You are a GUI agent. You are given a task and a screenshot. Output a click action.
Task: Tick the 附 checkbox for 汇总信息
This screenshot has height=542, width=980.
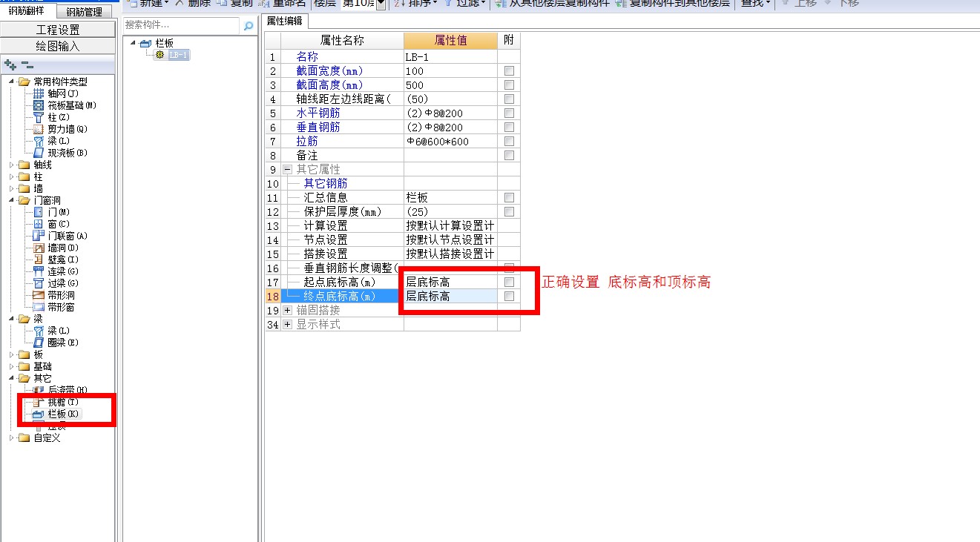(509, 198)
